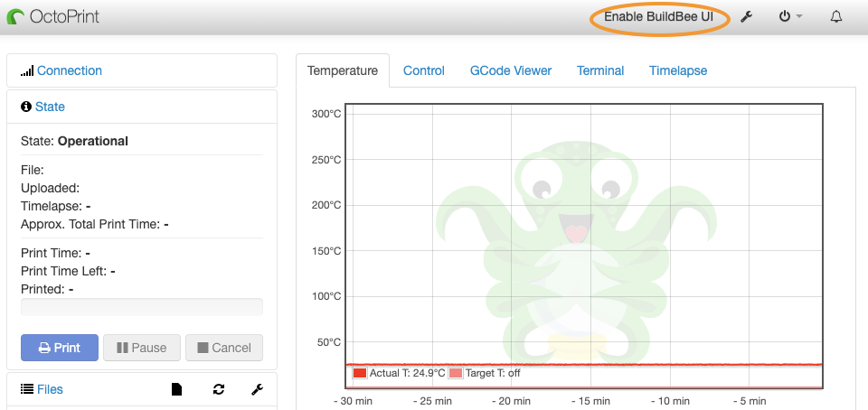The height and width of the screenshot is (410, 868).
Task: Click the 'Printed: -' line
Action: [x=47, y=289]
